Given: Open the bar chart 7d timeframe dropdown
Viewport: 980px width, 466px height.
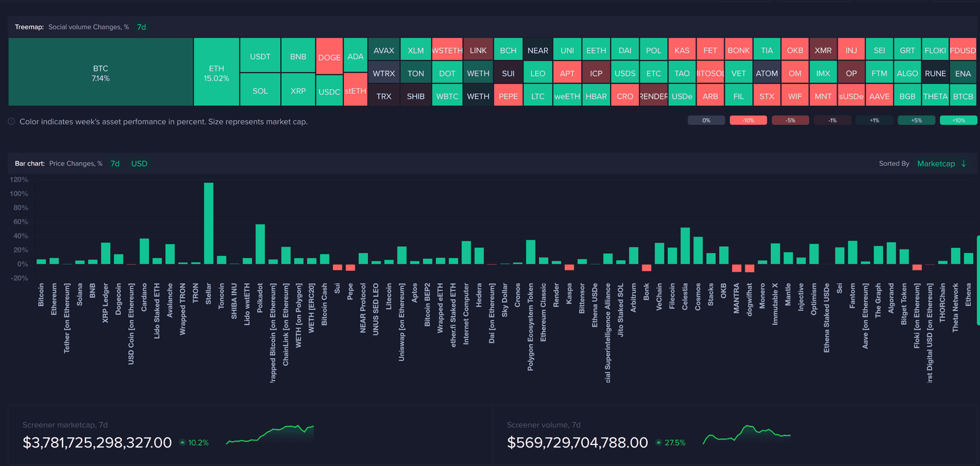Looking at the screenshot, I should coord(115,164).
